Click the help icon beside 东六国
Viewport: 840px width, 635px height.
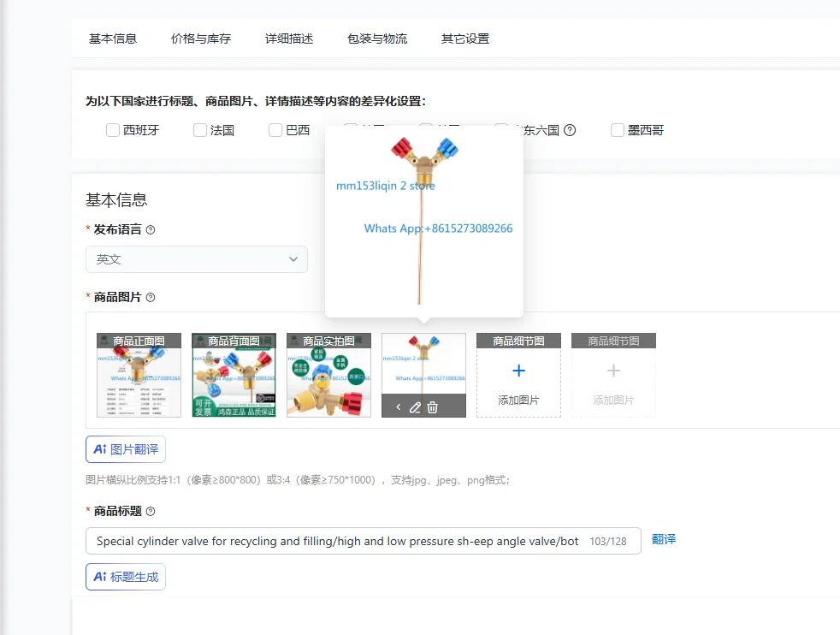[x=570, y=130]
